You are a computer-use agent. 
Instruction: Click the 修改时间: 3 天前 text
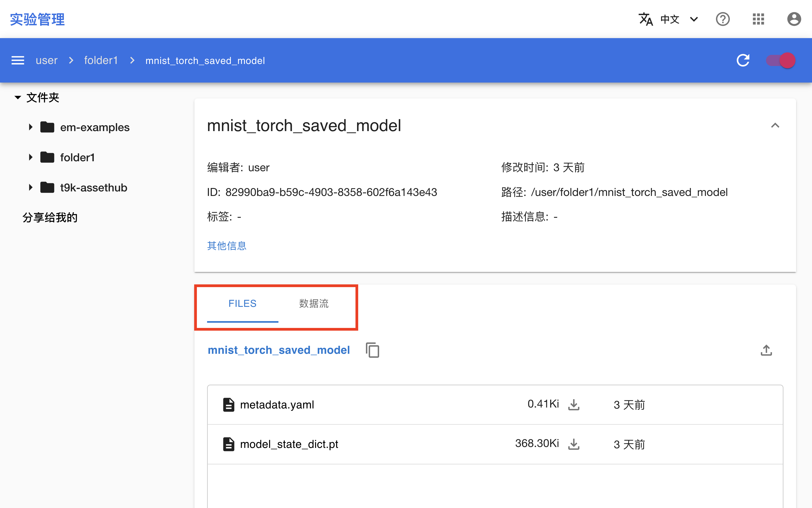pyautogui.click(x=543, y=167)
